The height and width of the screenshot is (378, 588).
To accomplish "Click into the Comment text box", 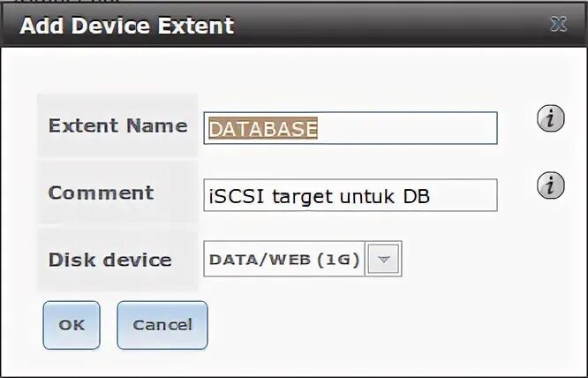I will coord(351,195).
